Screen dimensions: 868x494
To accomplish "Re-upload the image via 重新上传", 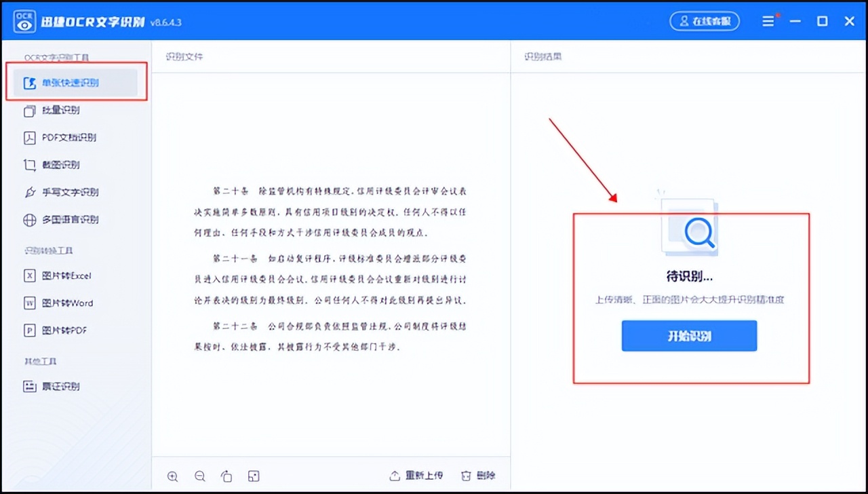I will click(x=416, y=475).
